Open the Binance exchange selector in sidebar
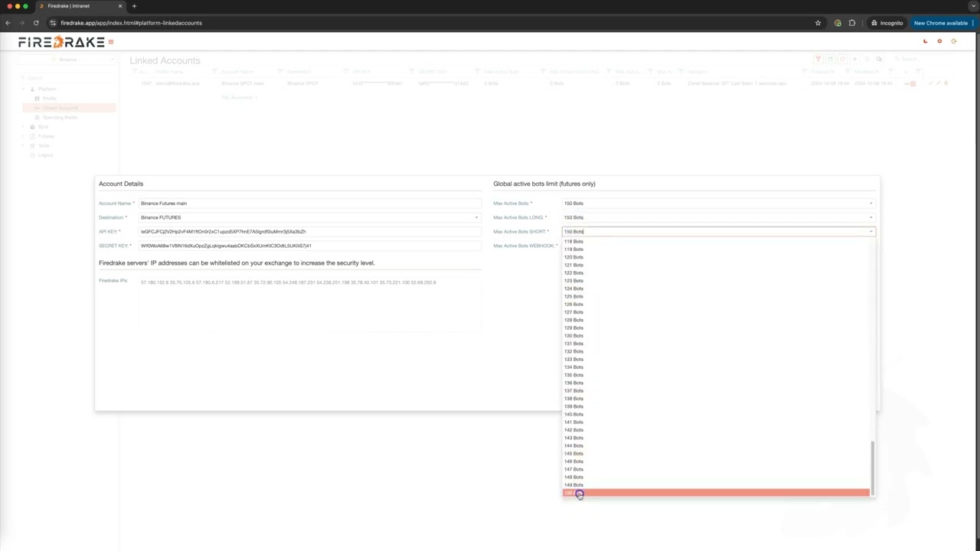The height and width of the screenshot is (551, 980). [x=67, y=60]
